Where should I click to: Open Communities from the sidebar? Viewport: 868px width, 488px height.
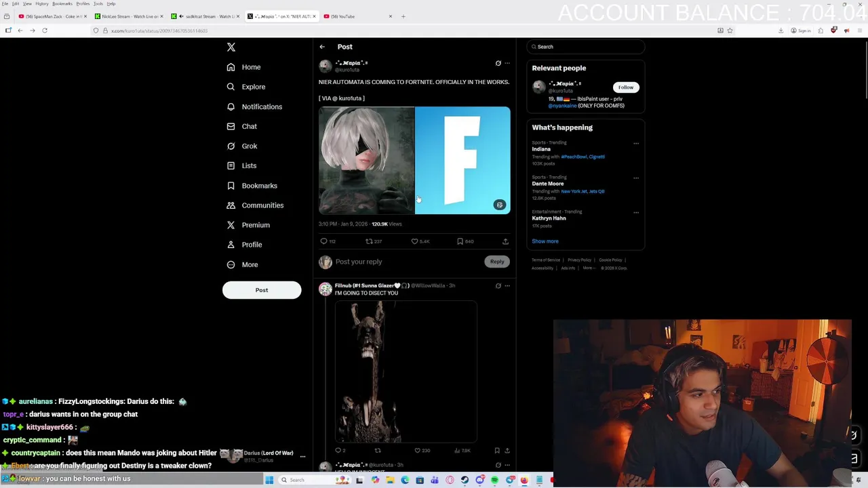(x=255, y=205)
